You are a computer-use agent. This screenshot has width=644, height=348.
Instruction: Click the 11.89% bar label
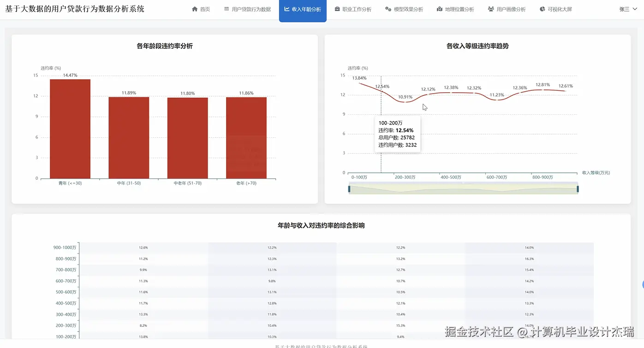click(x=129, y=93)
